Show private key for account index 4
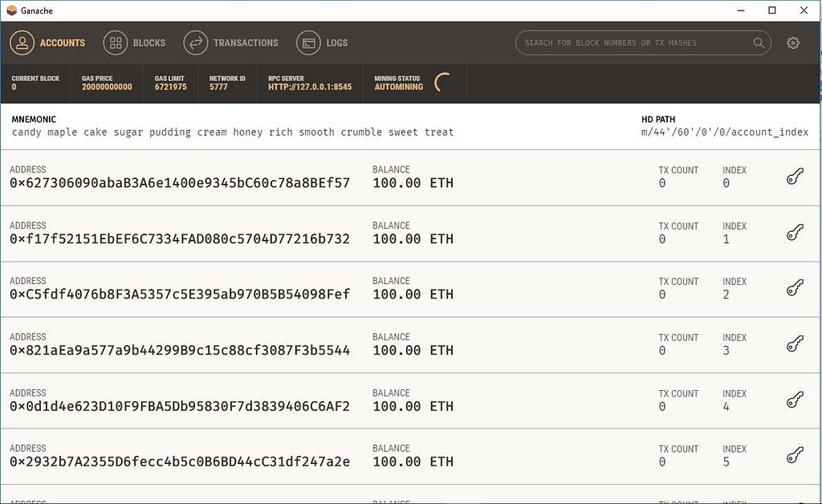Image resolution: width=822 pixels, height=504 pixels. click(795, 400)
